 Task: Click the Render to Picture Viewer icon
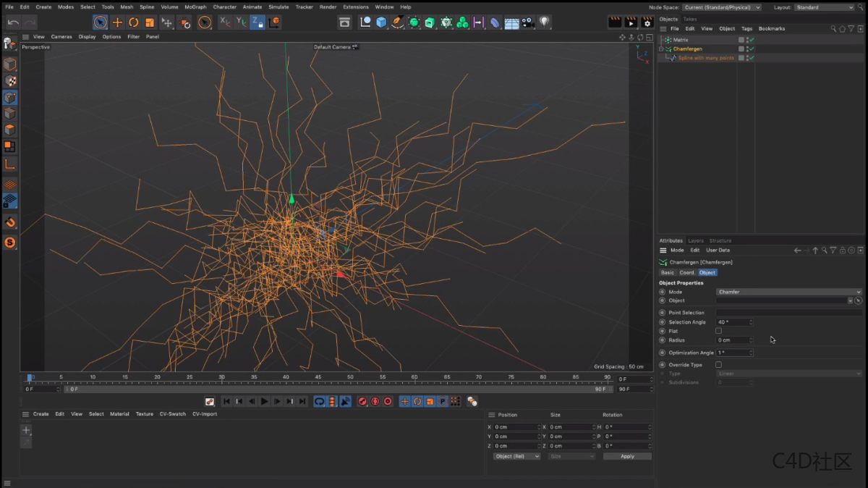[x=631, y=22]
